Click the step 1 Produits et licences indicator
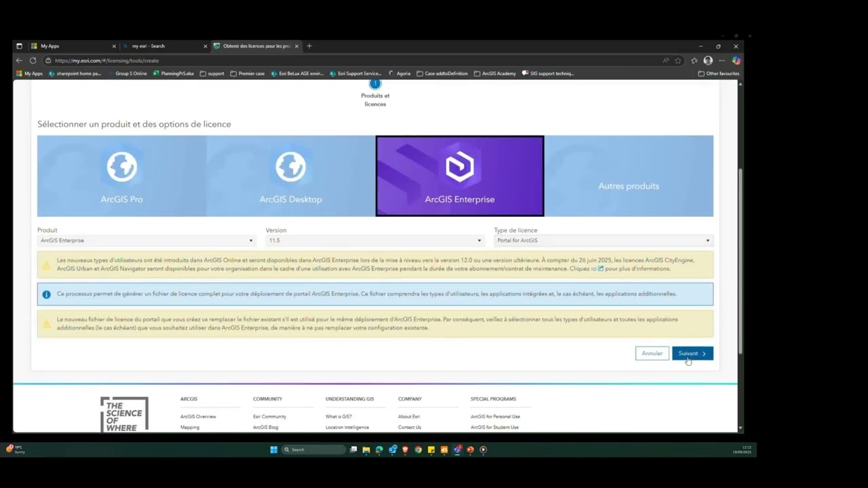The height and width of the screenshot is (488, 868). click(x=375, y=94)
